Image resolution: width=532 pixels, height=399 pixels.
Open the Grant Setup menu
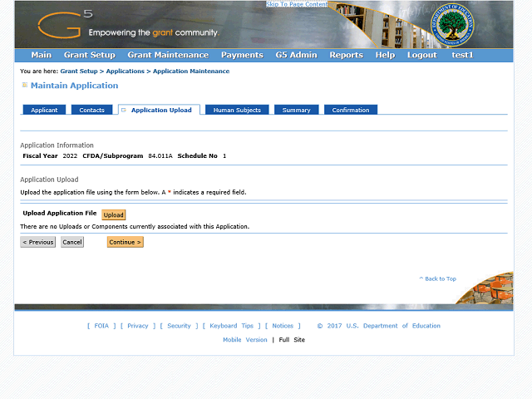(90, 55)
